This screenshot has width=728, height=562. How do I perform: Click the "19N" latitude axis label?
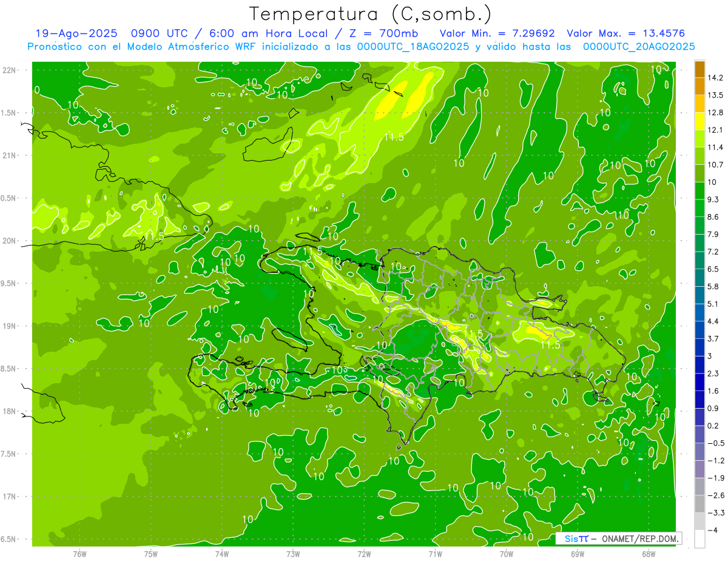point(9,326)
